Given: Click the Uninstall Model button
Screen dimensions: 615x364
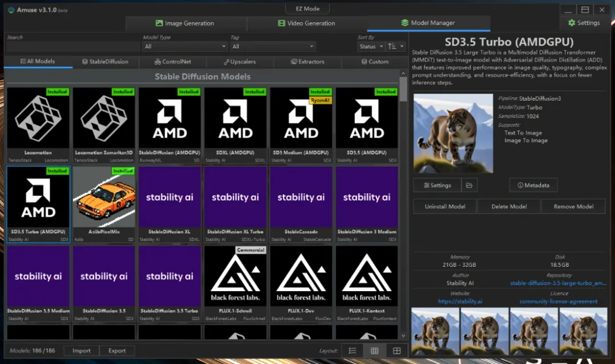Looking at the screenshot, I should 445,206.
